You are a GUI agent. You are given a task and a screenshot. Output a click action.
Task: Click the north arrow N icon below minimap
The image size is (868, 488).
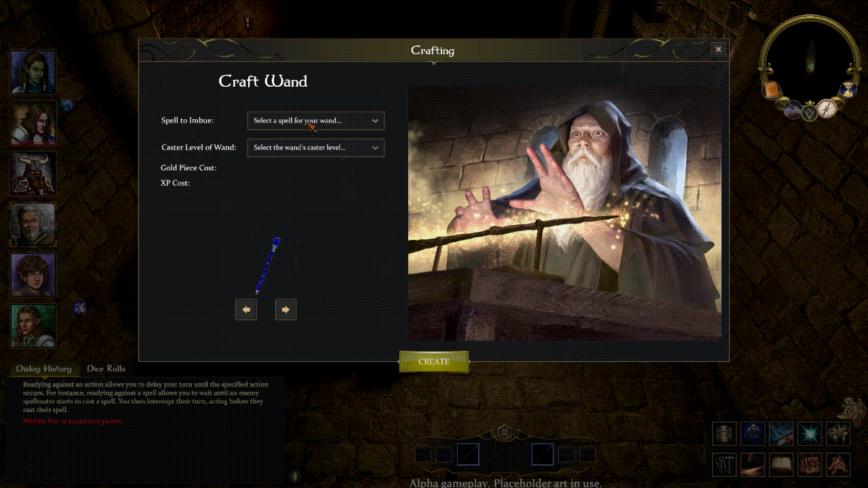[810, 113]
